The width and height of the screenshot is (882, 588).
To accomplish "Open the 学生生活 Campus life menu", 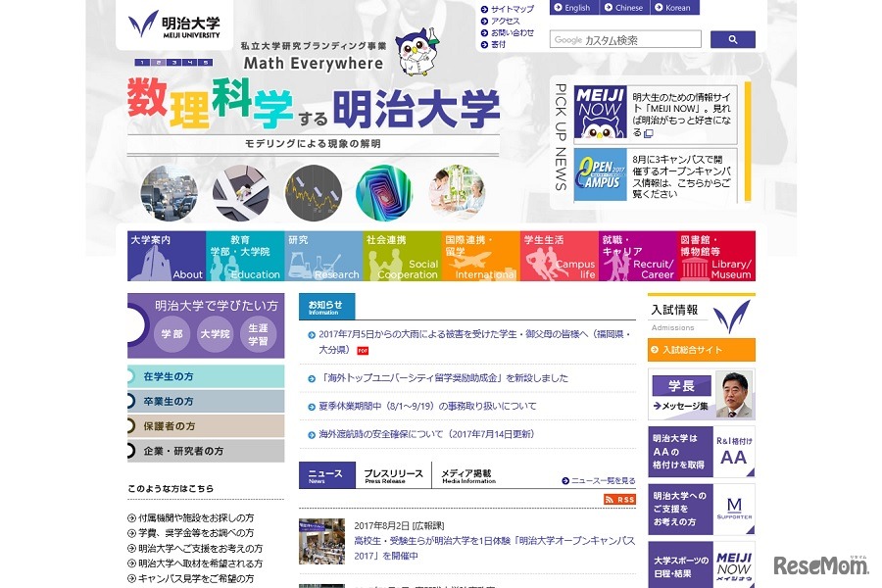I will (560, 256).
